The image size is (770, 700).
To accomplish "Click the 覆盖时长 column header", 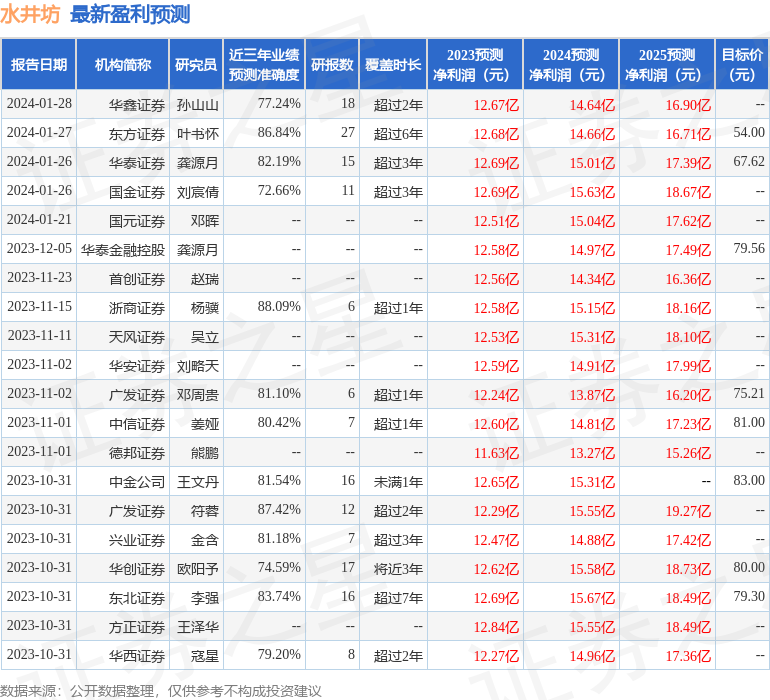I will point(392,65).
